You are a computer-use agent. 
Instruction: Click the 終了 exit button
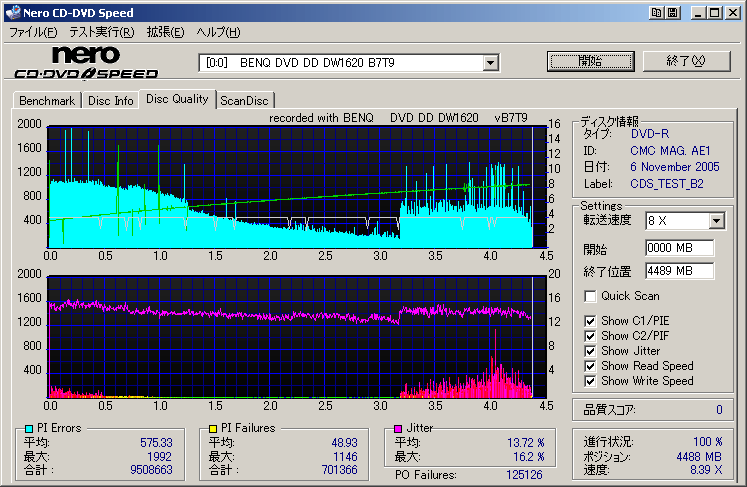point(686,61)
